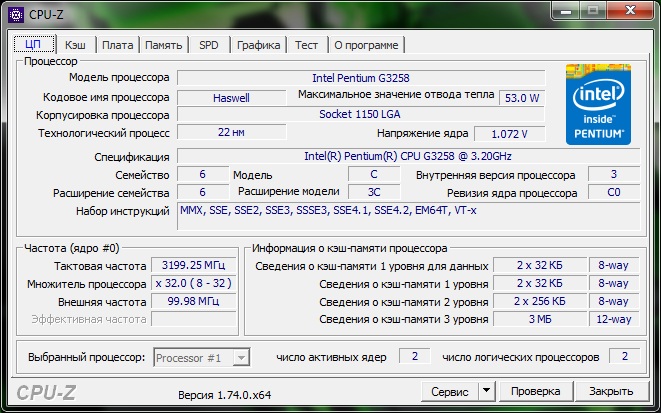Expand the Сервис button dropdown arrow
The image size is (661, 413).
486,391
